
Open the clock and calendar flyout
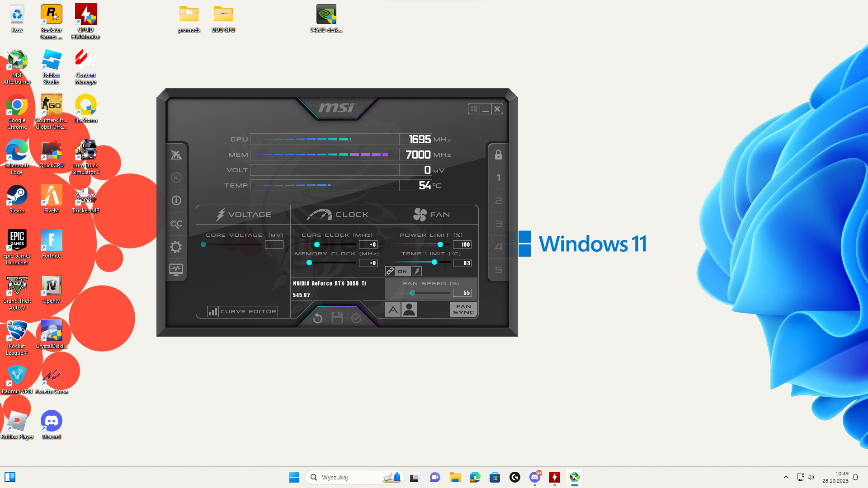(835, 477)
